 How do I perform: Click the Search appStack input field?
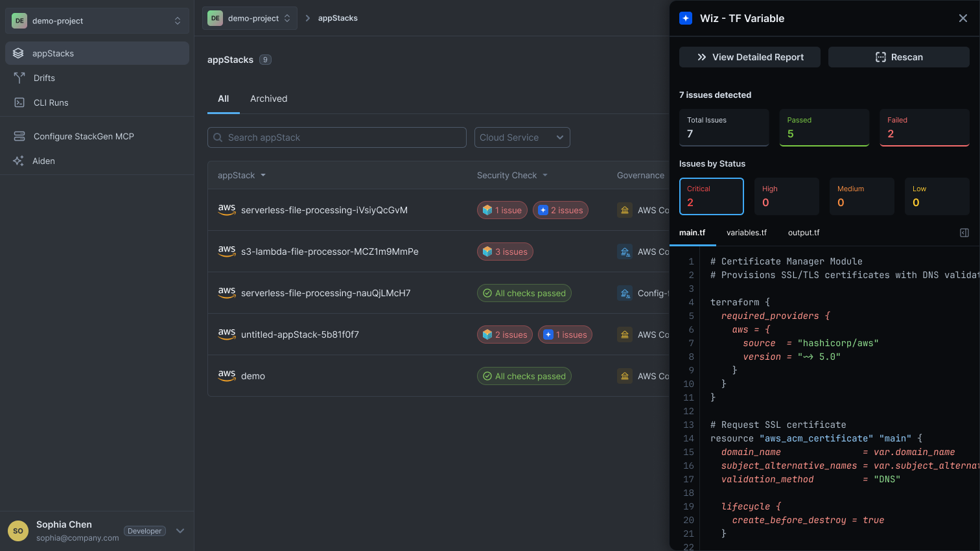coord(337,137)
